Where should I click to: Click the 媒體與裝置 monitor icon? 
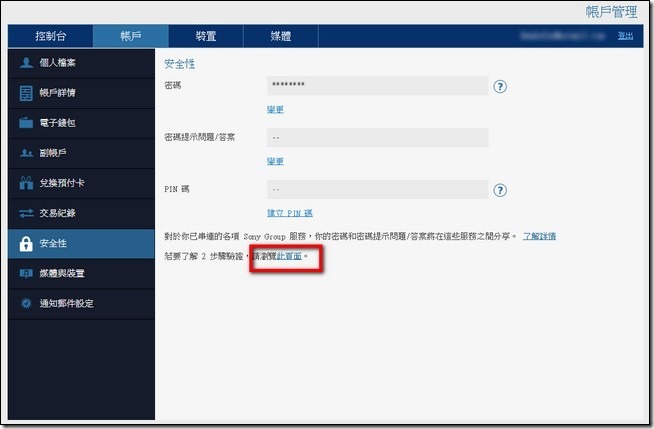[26, 273]
